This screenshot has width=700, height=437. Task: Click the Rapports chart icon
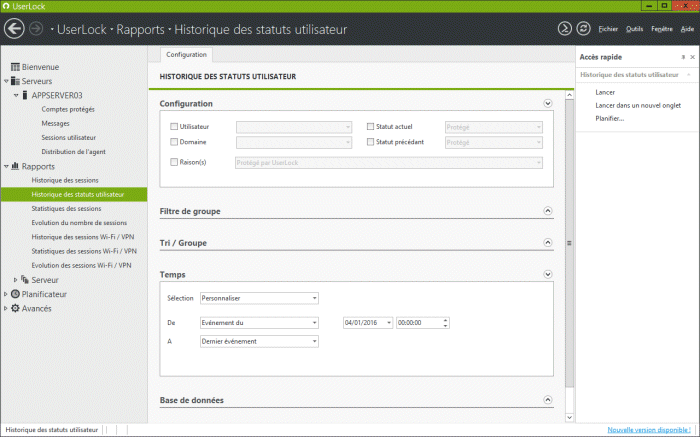(x=15, y=166)
